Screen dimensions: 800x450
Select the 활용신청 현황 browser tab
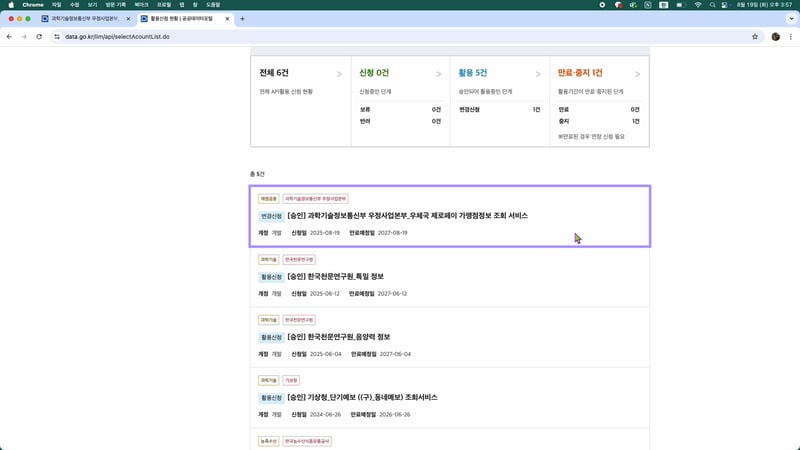[x=182, y=19]
